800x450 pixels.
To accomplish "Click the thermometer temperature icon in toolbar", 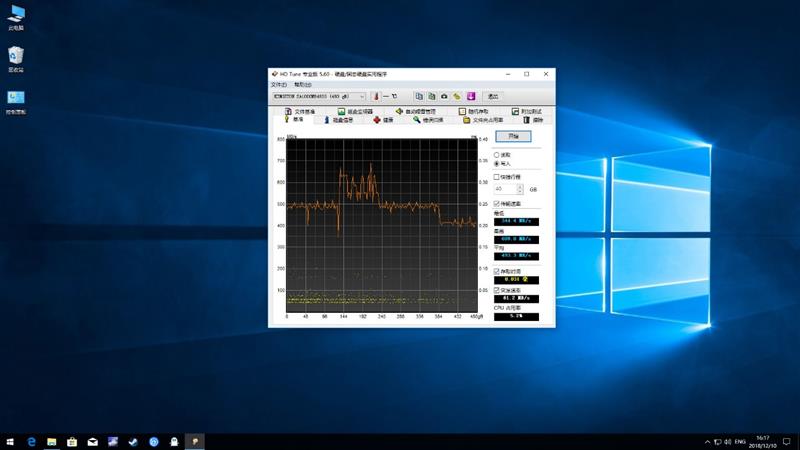I will point(376,96).
